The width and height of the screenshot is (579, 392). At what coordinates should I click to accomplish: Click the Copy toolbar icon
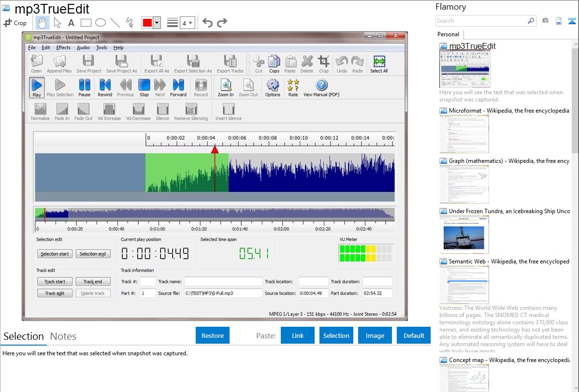coord(274,64)
